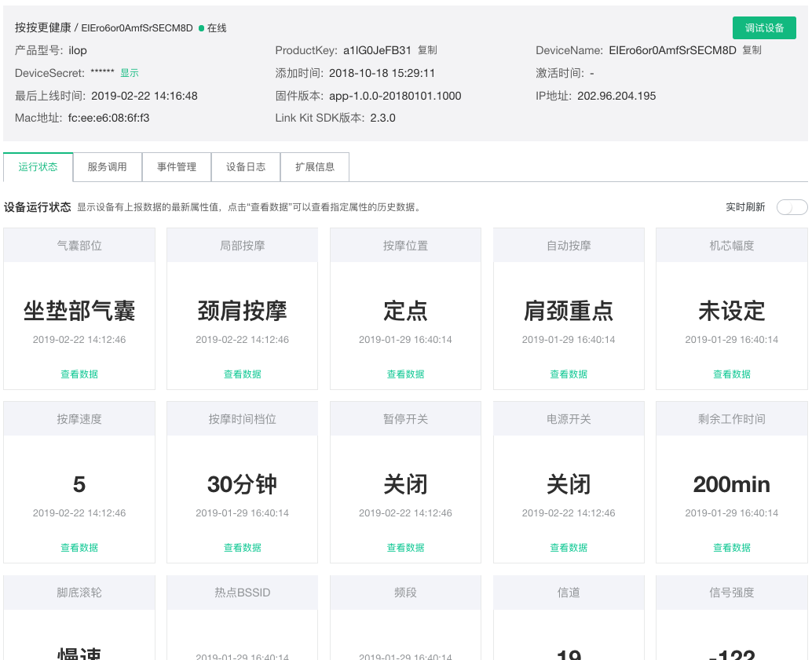The height and width of the screenshot is (660, 812).
Task: View data for 暂停开关 card
Action: click(405, 548)
